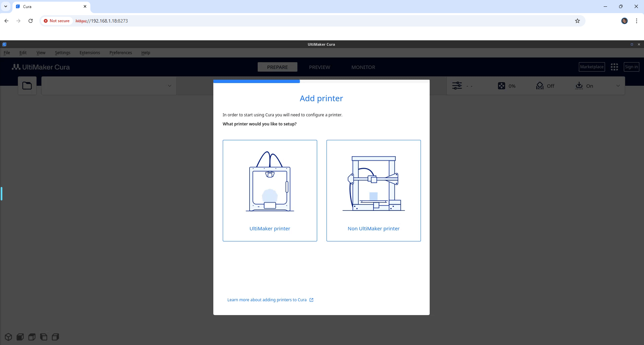Choose UltiMaker printer option

(x=270, y=190)
